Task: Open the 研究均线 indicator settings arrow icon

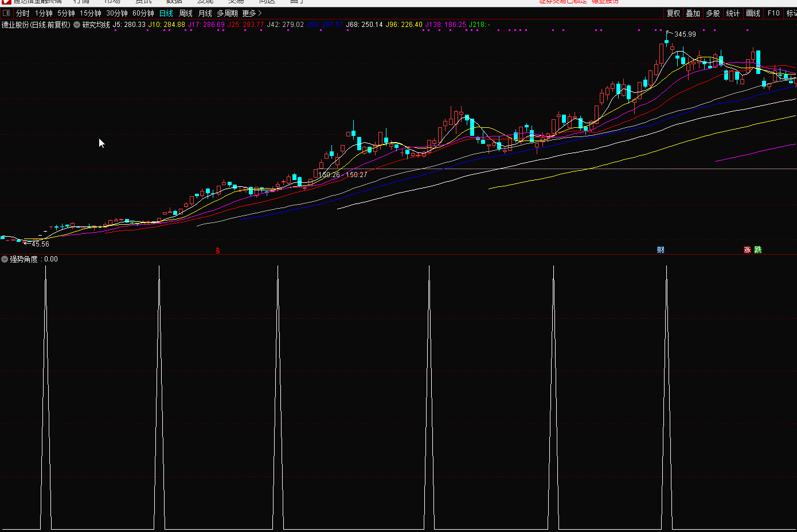Action: pyautogui.click(x=77, y=25)
